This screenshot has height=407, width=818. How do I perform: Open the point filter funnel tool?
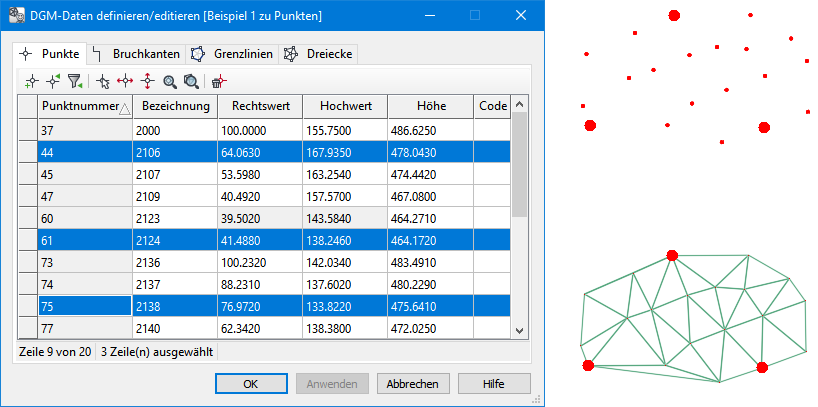[x=74, y=81]
